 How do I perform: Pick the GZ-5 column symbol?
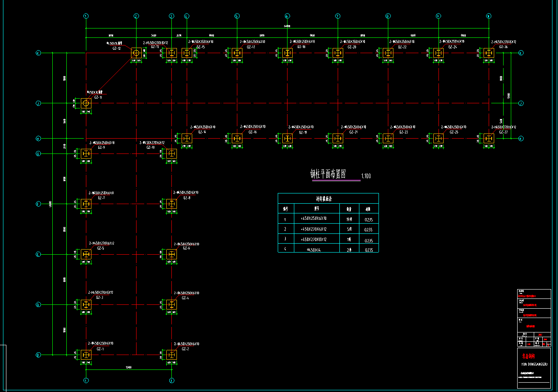[x=86, y=254]
